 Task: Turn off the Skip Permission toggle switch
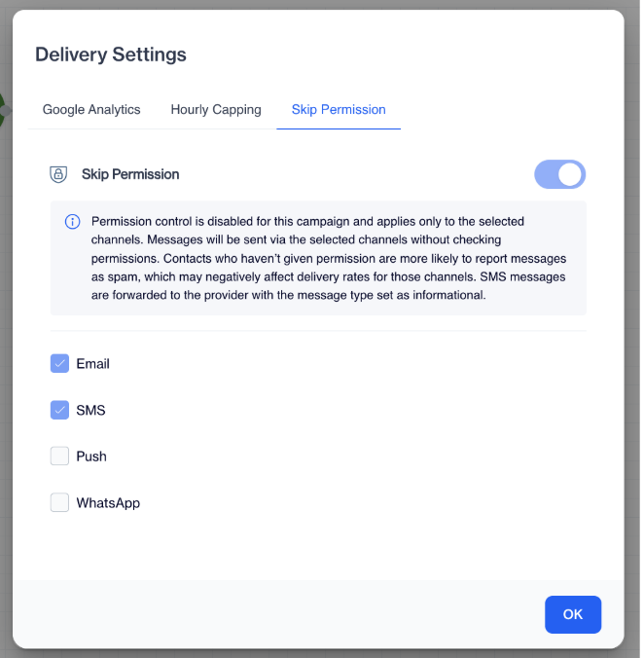(559, 174)
